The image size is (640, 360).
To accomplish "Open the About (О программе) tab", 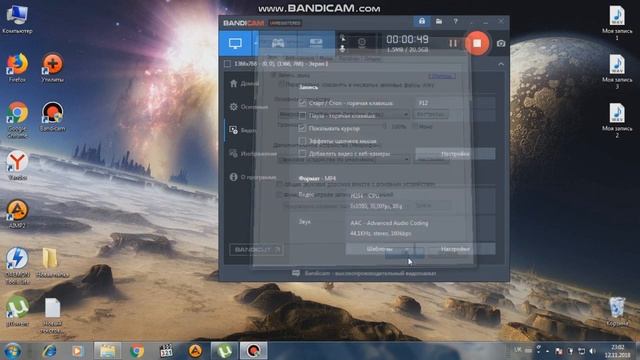I will tap(253, 177).
